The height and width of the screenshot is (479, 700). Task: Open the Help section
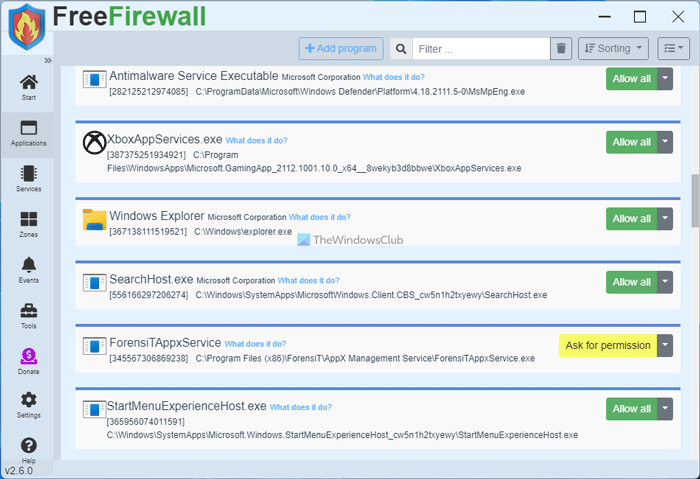click(x=29, y=450)
